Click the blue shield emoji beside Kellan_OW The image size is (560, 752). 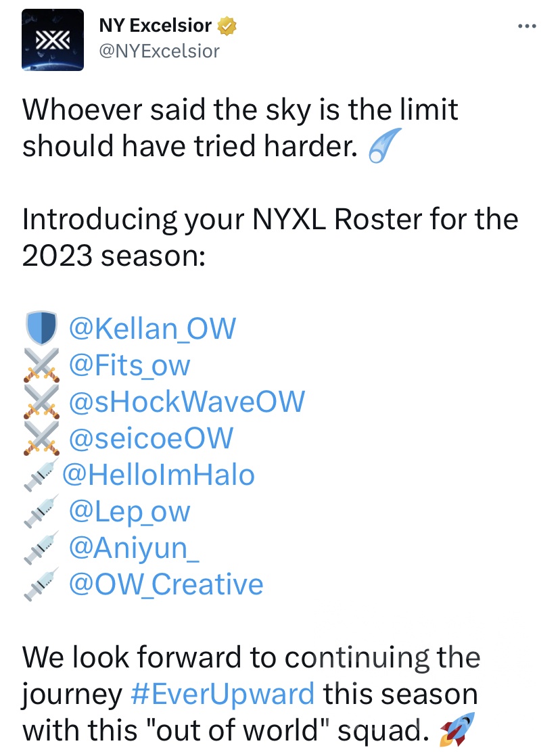(x=41, y=329)
